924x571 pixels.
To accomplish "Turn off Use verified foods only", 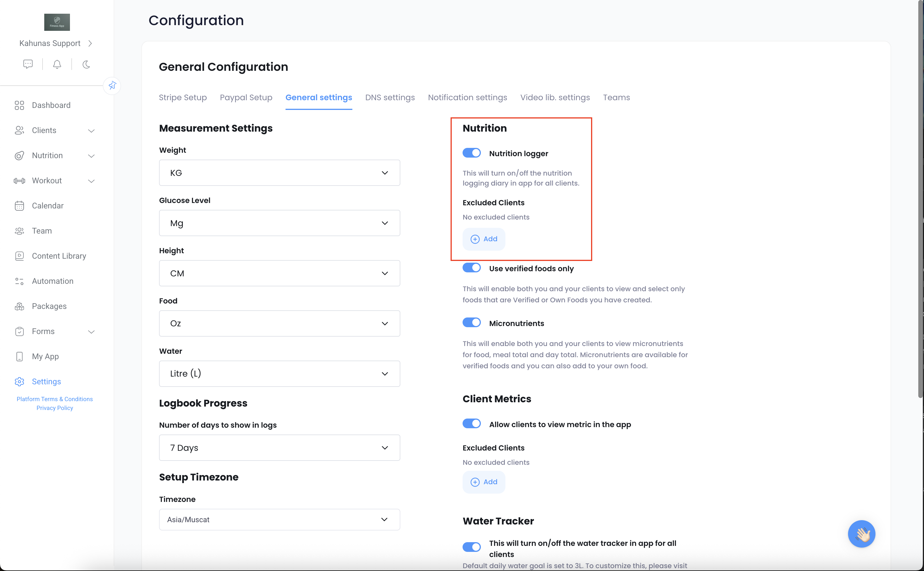I will pyautogui.click(x=472, y=268).
